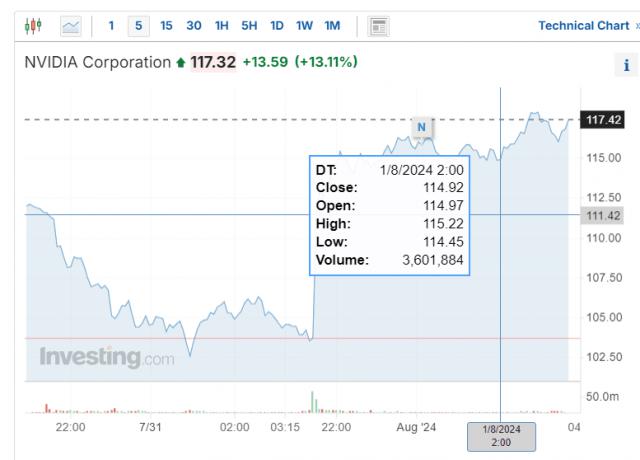Choose the 1H timeframe
This screenshot has width=640, height=460.
(222, 25)
